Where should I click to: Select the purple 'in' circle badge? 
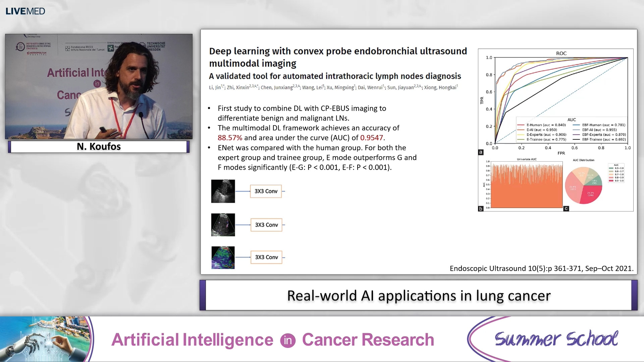tap(288, 340)
